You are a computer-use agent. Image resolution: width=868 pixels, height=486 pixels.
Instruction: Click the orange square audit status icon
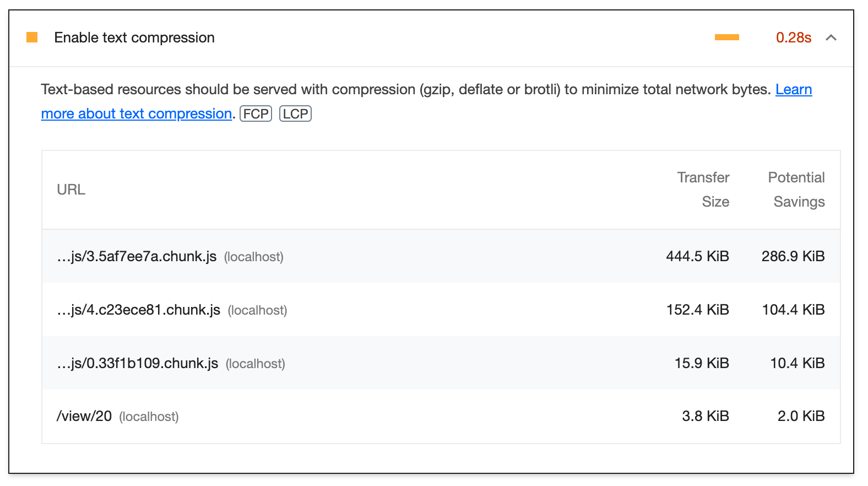click(x=32, y=37)
